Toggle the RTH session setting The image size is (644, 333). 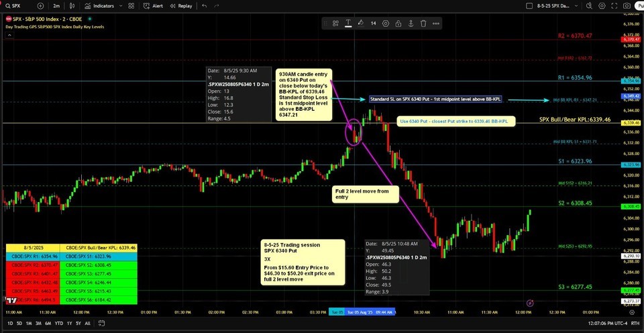coord(635,324)
